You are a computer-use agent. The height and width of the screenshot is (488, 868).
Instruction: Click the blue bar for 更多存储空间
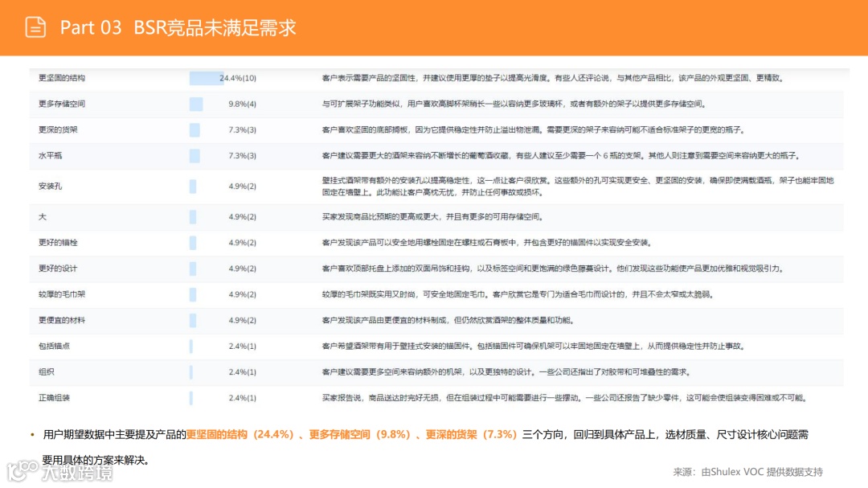[196, 105]
